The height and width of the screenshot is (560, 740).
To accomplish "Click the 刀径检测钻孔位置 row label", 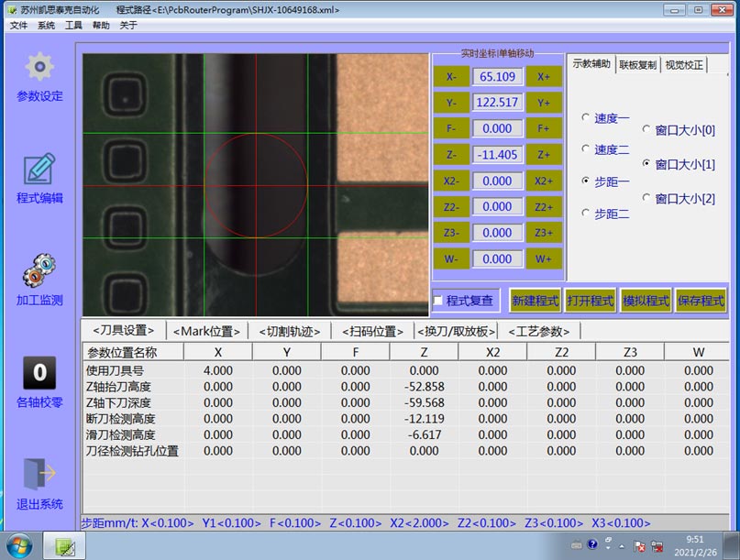I will (x=132, y=451).
